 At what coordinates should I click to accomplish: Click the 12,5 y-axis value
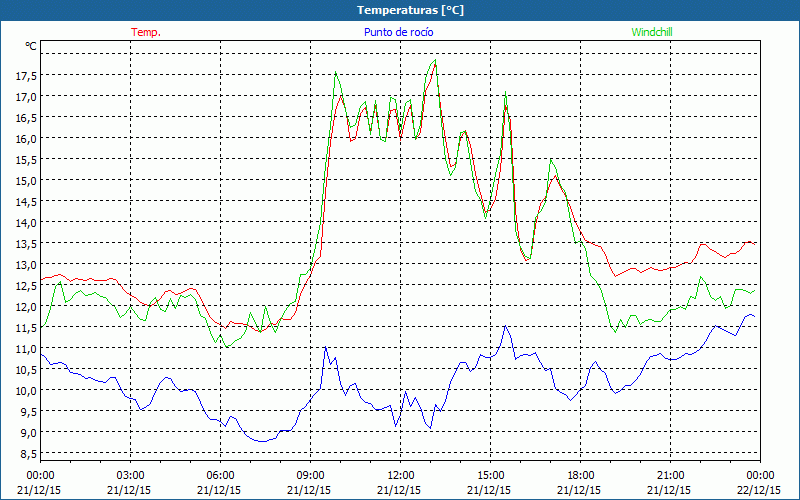tap(26, 286)
